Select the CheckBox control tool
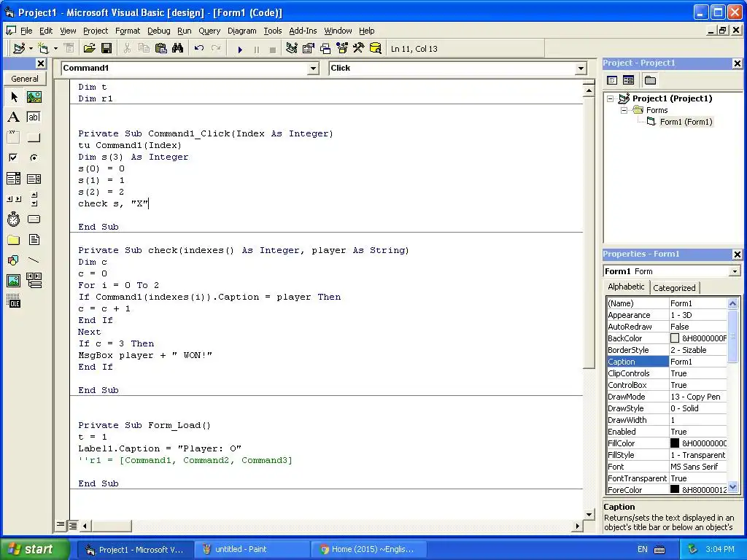 pos(14,157)
